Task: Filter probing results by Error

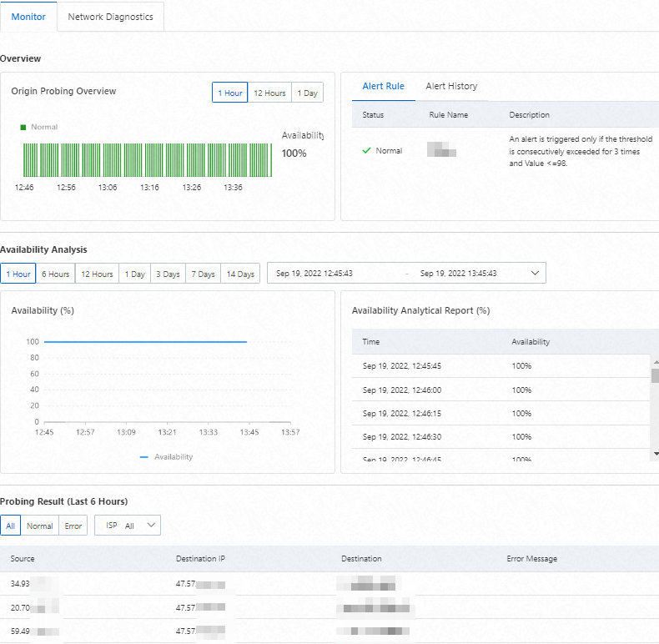Action: coord(73,526)
